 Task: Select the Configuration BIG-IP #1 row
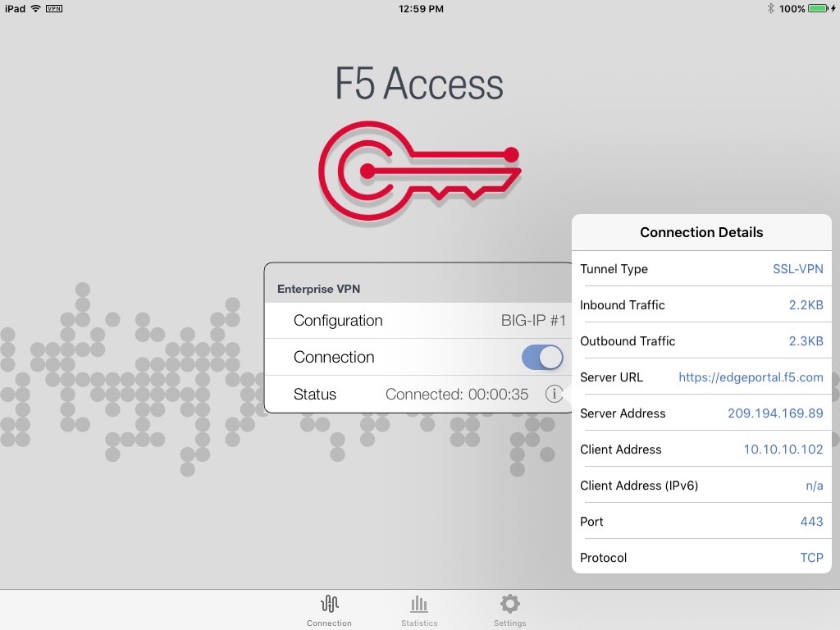click(419, 321)
